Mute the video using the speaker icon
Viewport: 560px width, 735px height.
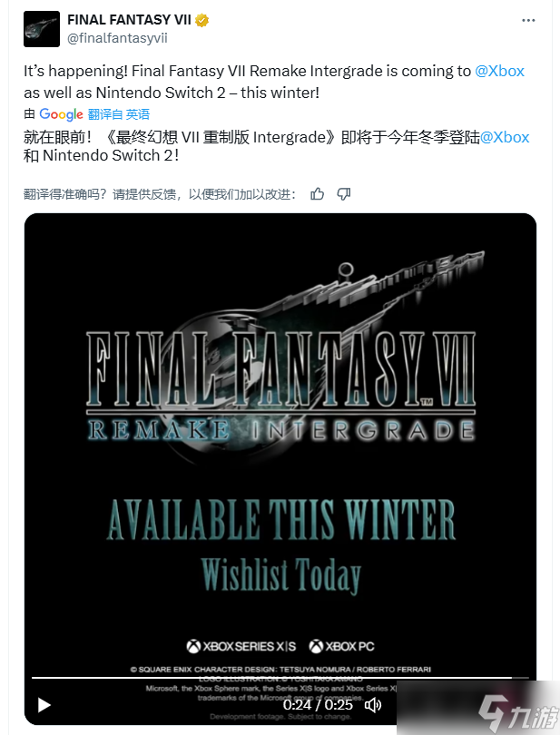point(373,705)
